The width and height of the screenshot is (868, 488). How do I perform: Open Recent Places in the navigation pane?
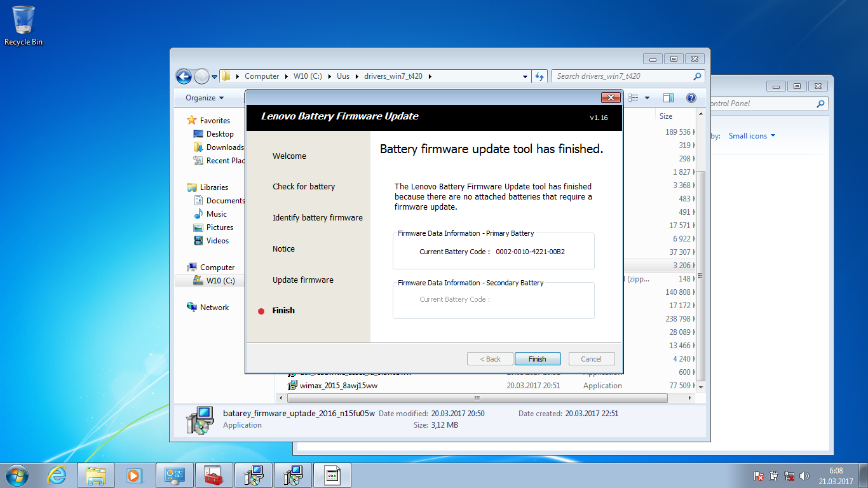tap(219, 161)
